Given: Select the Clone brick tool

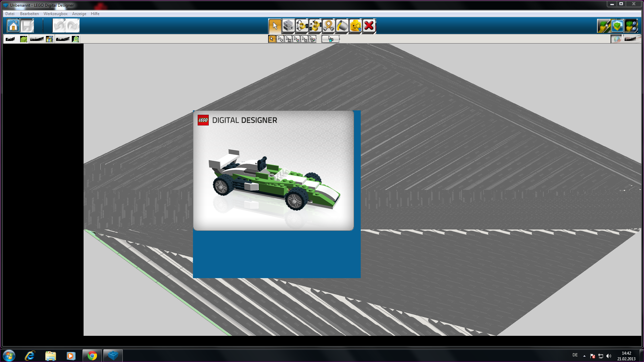Looking at the screenshot, I should click(288, 26).
